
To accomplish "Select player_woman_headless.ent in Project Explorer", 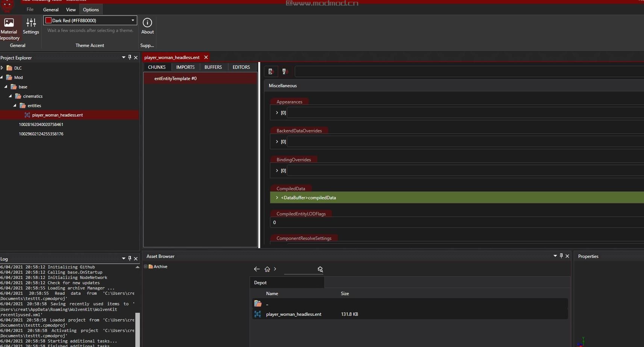I will [70, 115].
